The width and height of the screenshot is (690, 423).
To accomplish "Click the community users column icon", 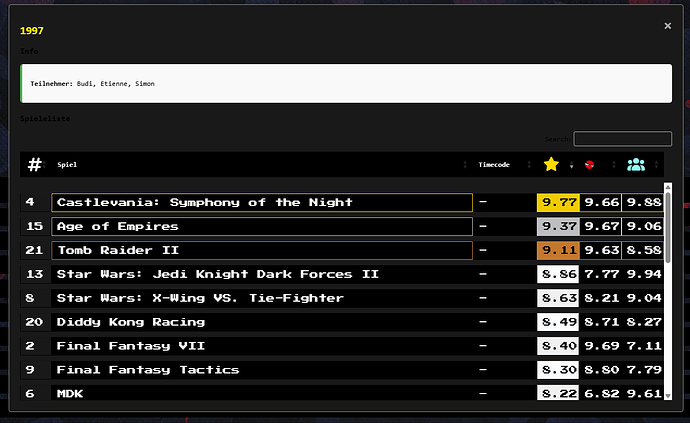I will [x=636, y=164].
